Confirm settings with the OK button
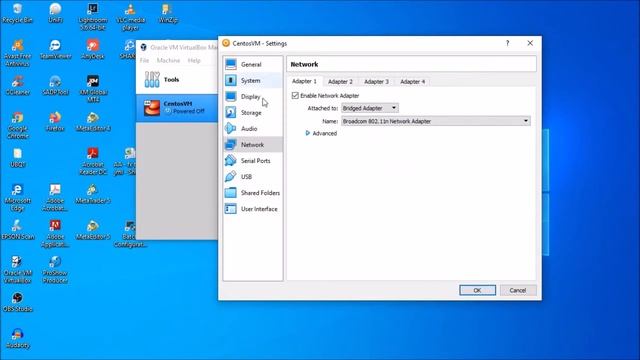 (477, 290)
